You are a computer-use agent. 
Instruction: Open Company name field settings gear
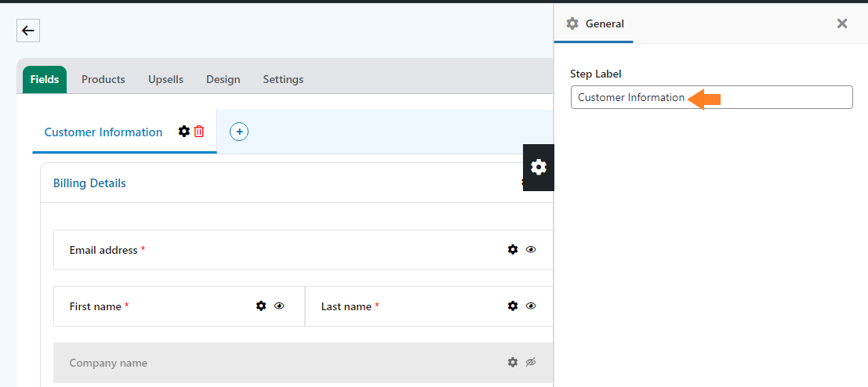(x=513, y=362)
